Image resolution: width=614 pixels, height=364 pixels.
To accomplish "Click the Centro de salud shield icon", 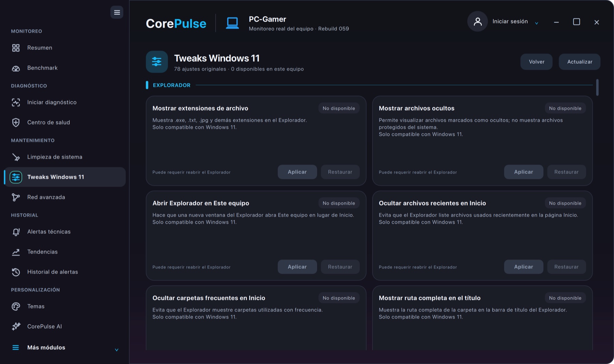I will point(16,122).
